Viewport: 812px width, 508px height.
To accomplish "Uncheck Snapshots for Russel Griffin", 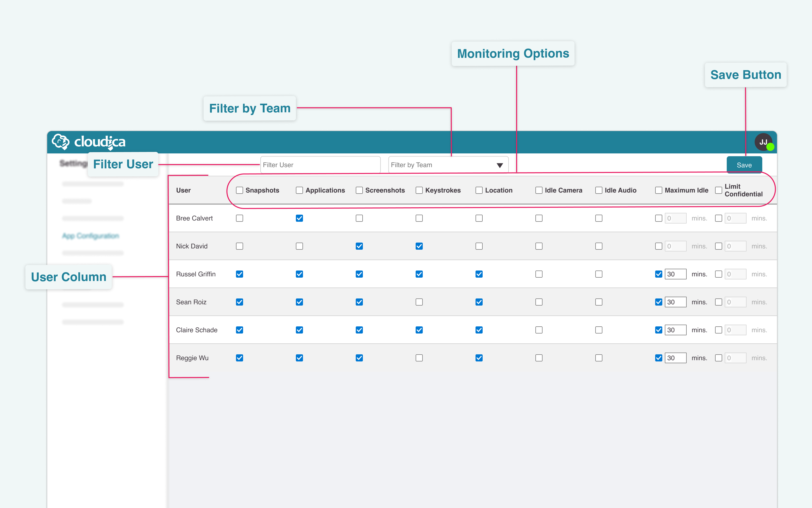I will (239, 274).
